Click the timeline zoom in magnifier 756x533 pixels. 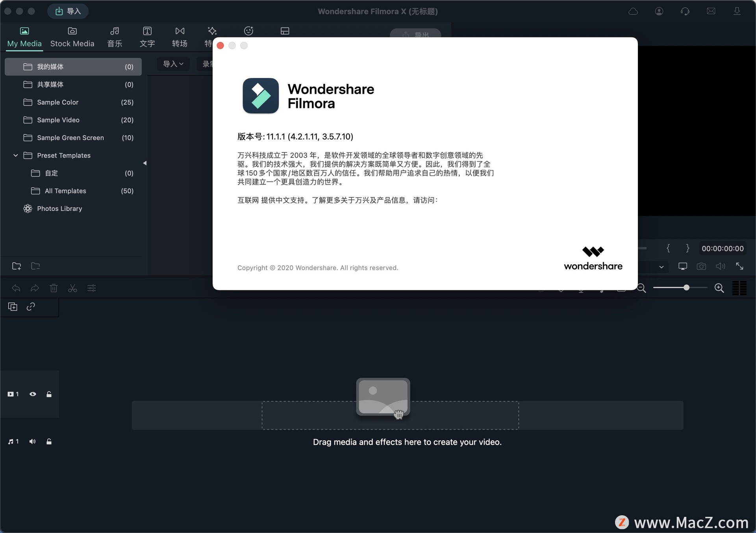coord(719,288)
